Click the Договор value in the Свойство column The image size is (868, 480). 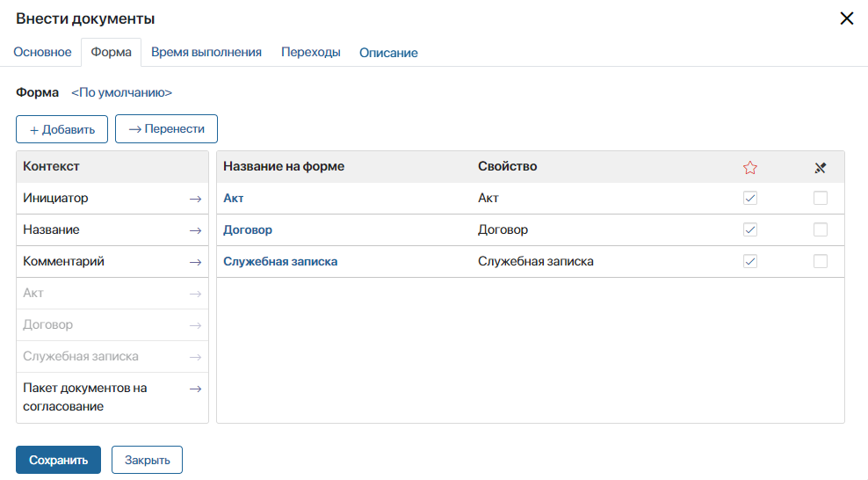tap(503, 229)
